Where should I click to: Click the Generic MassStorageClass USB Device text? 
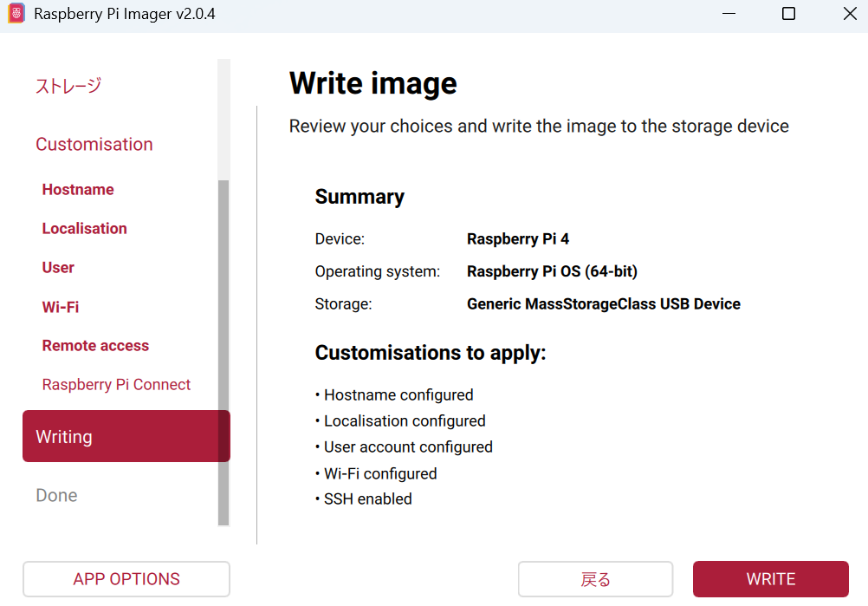coord(603,304)
